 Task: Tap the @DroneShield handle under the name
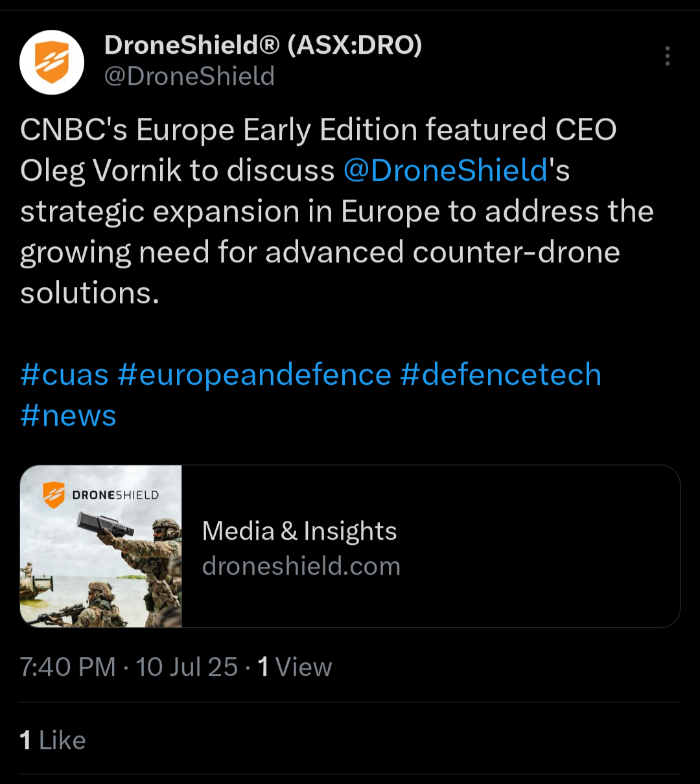(190, 76)
